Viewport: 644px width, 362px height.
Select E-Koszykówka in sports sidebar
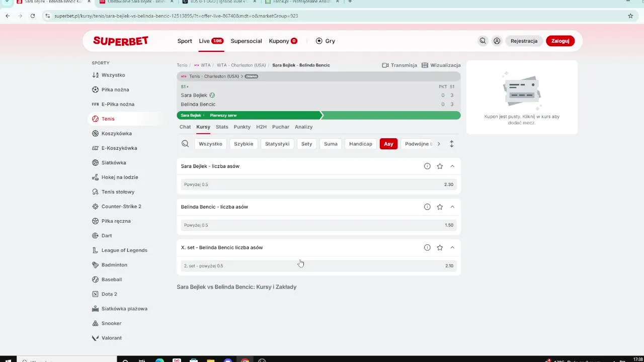pyautogui.click(x=119, y=148)
